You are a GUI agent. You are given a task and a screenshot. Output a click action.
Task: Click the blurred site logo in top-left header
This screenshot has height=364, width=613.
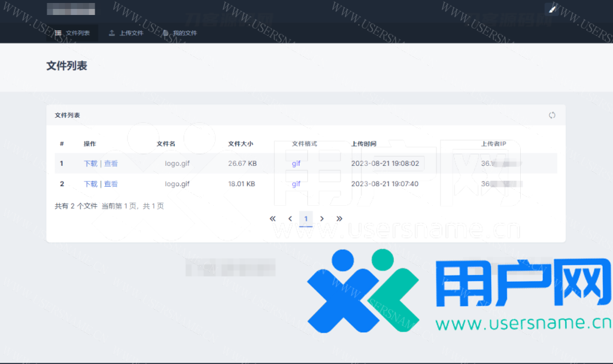(71, 9)
